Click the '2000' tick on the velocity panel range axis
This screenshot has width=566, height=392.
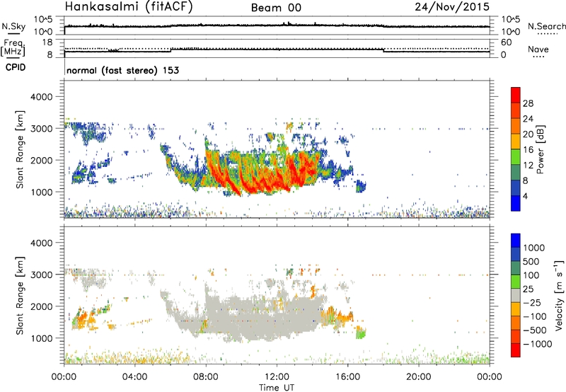pos(42,306)
